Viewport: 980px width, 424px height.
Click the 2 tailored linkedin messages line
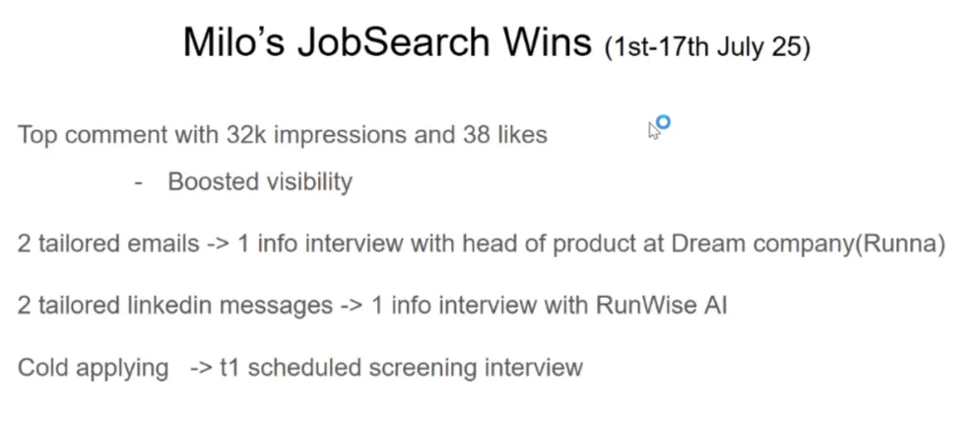(x=372, y=305)
